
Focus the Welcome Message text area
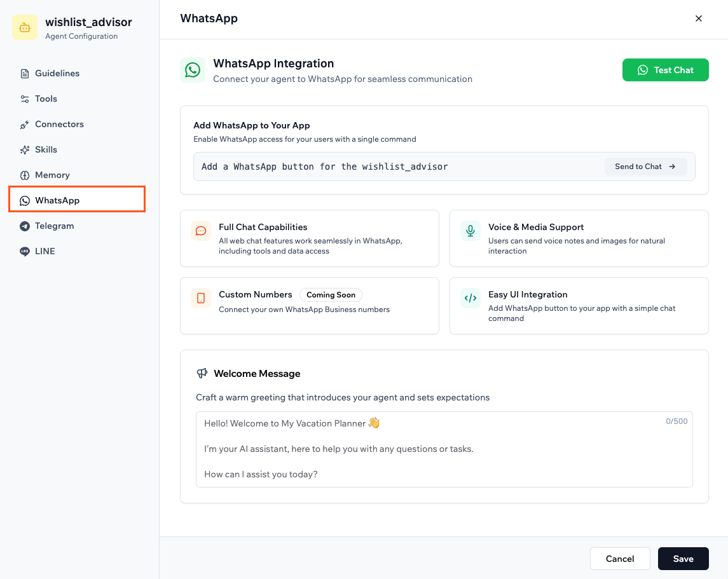tap(444, 449)
